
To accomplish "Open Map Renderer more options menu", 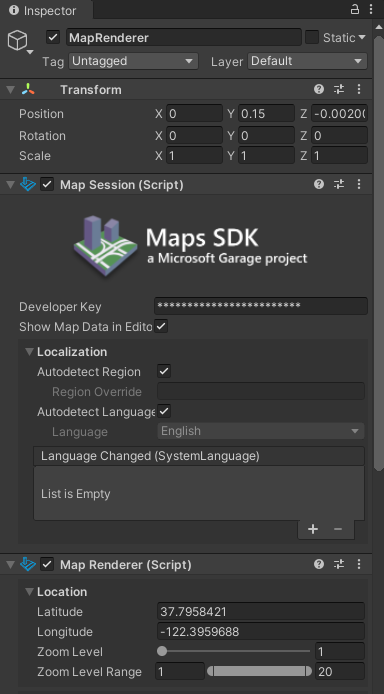I will click(359, 564).
